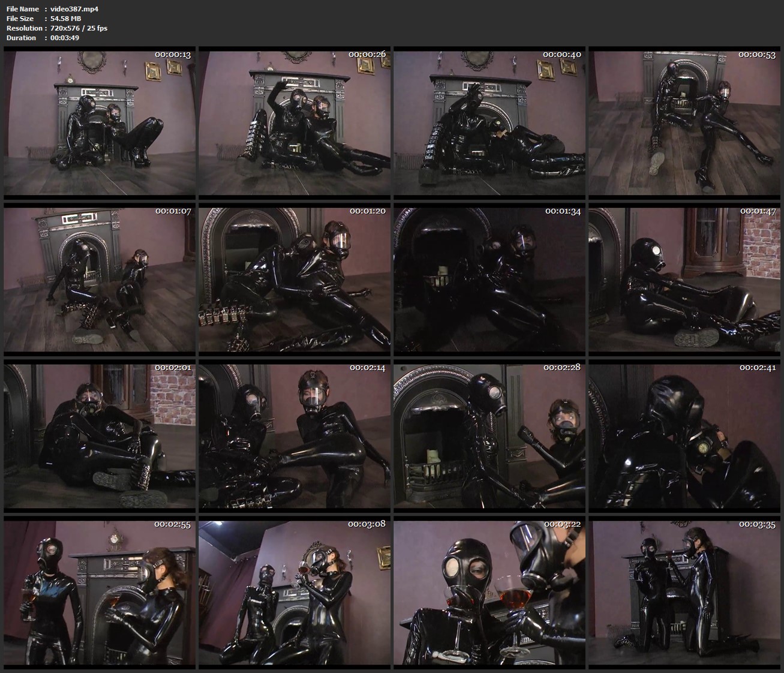Open the frame at 00:01:20
This screenshot has height=673, width=784.
(295, 280)
